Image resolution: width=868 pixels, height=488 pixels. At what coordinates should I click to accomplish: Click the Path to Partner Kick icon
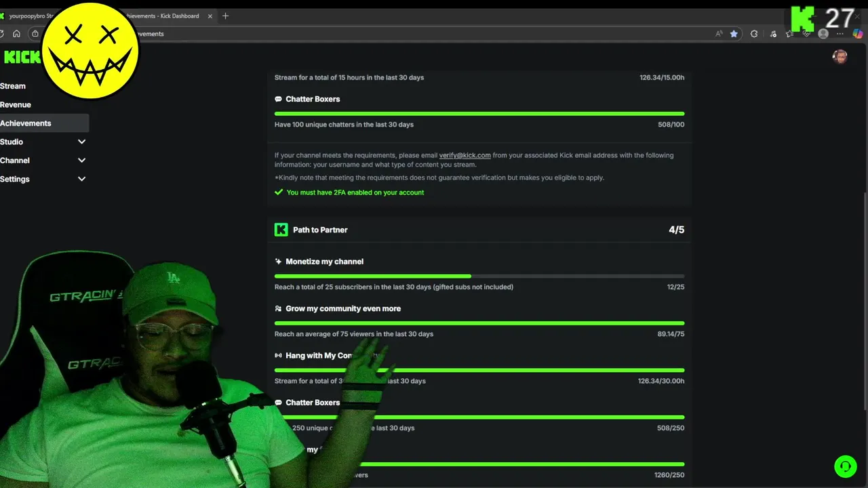(x=281, y=230)
